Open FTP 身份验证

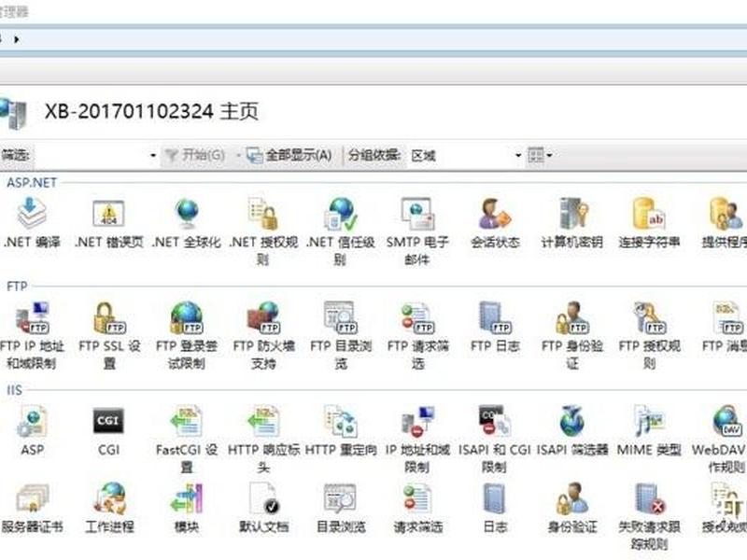572,336
